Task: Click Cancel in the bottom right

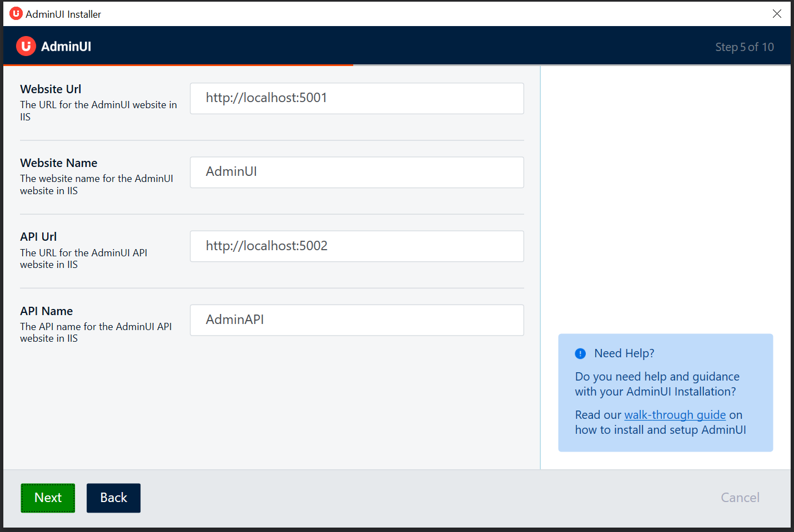Action: click(x=740, y=498)
